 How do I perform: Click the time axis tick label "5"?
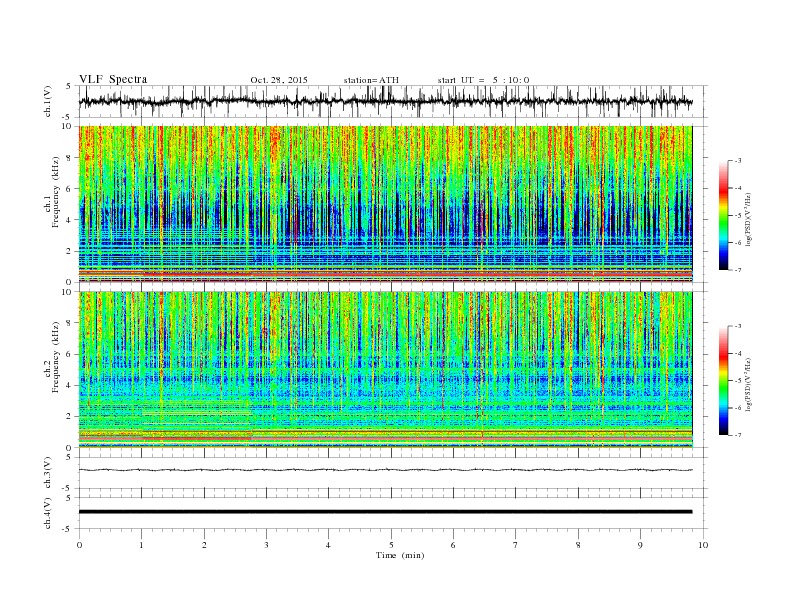click(391, 545)
